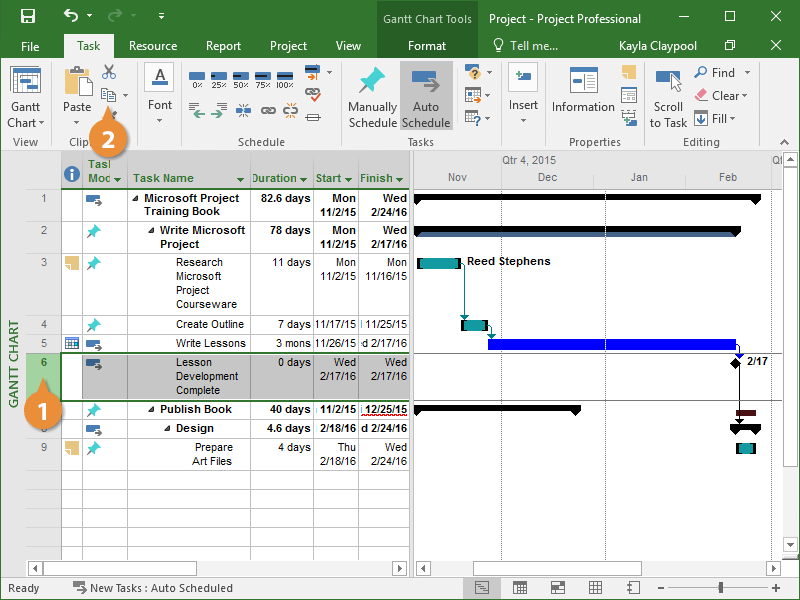Click the Unlink Tasks icon
Screen dimensions: 800x600
290,111
